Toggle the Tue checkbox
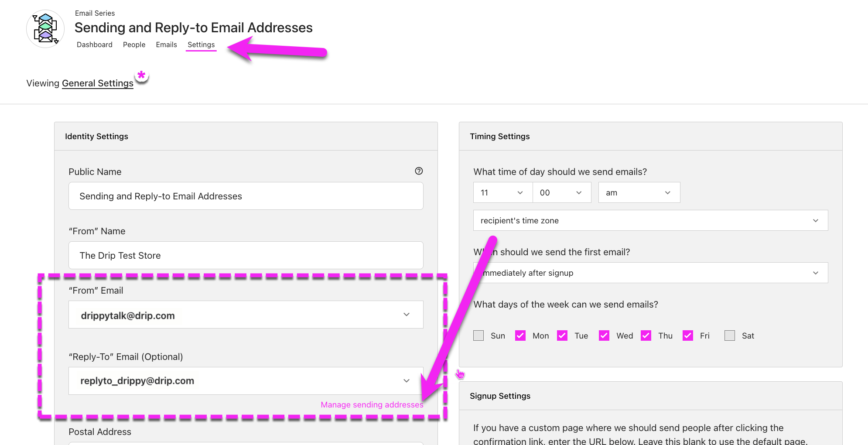This screenshot has width=868, height=445. (562, 335)
